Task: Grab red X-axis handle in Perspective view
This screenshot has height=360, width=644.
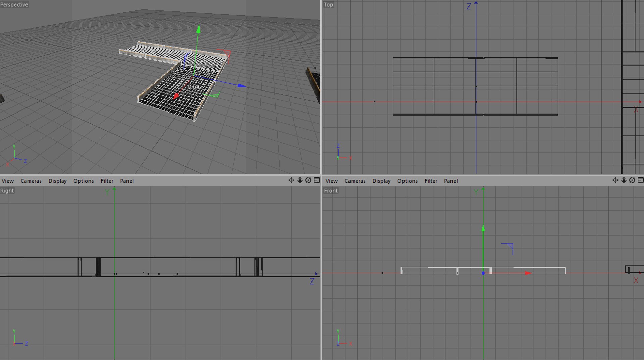Action: [x=176, y=96]
